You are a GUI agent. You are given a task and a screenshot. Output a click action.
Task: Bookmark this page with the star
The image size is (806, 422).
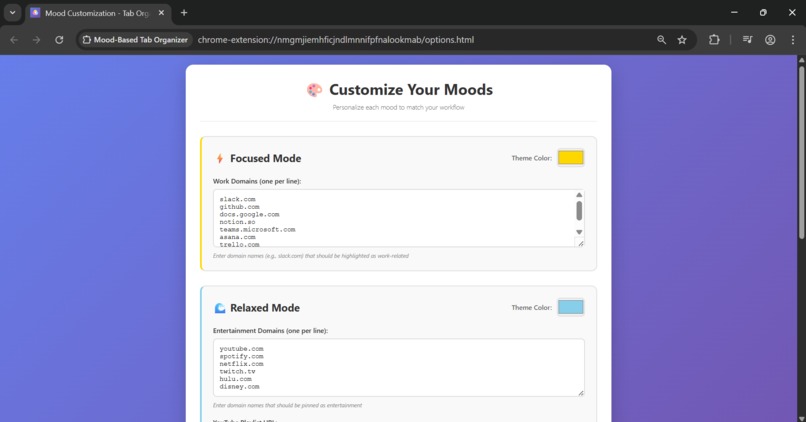coord(682,40)
